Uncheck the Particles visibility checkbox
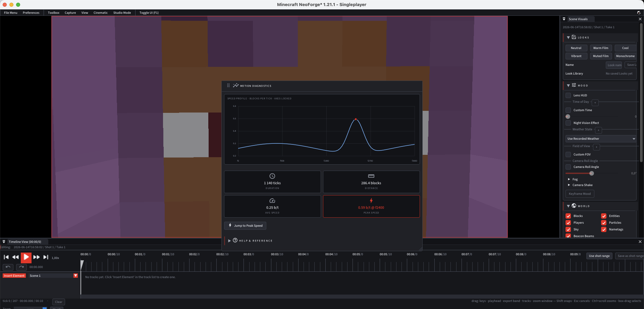Viewport: 644px width, 309px height. click(x=604, y=223)
